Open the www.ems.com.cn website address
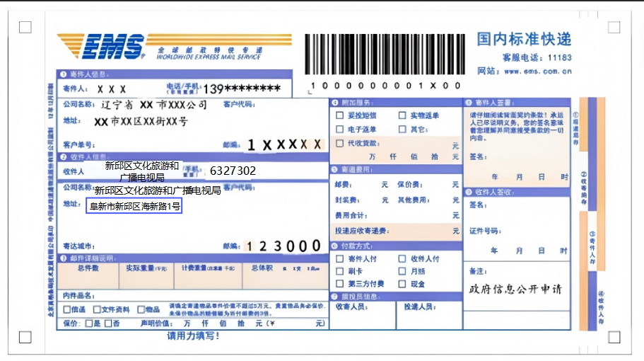 (538, 71)
